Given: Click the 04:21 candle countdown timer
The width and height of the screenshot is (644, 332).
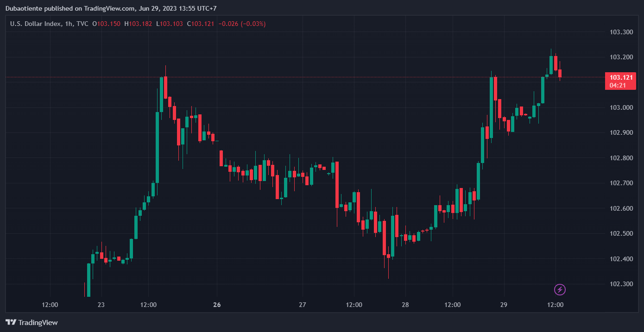Looking at the screenshot, I should coord(618,85).
